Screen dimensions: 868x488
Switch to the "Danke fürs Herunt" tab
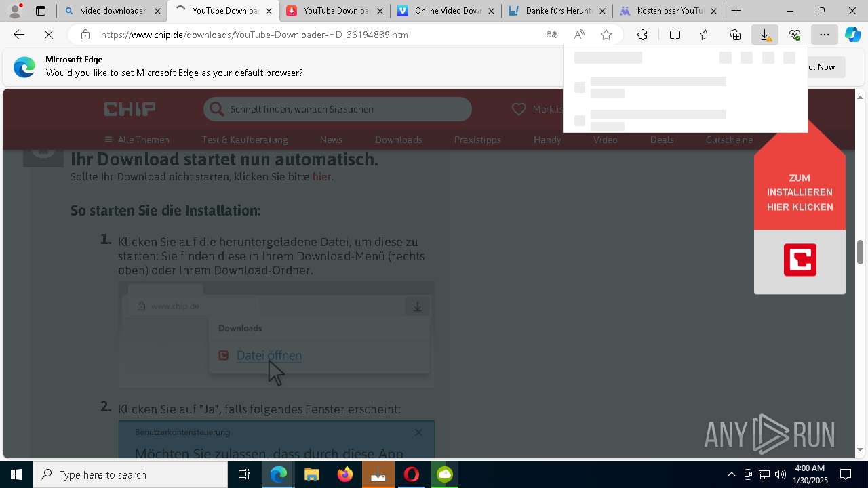[x=551, y=11]
